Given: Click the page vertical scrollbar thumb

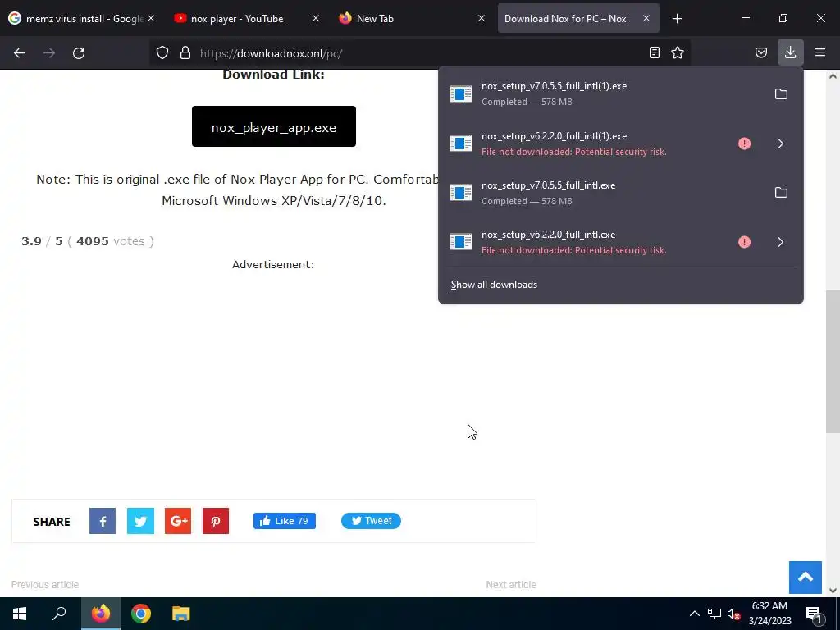Looking at the screenshot, I should (833, 362).
